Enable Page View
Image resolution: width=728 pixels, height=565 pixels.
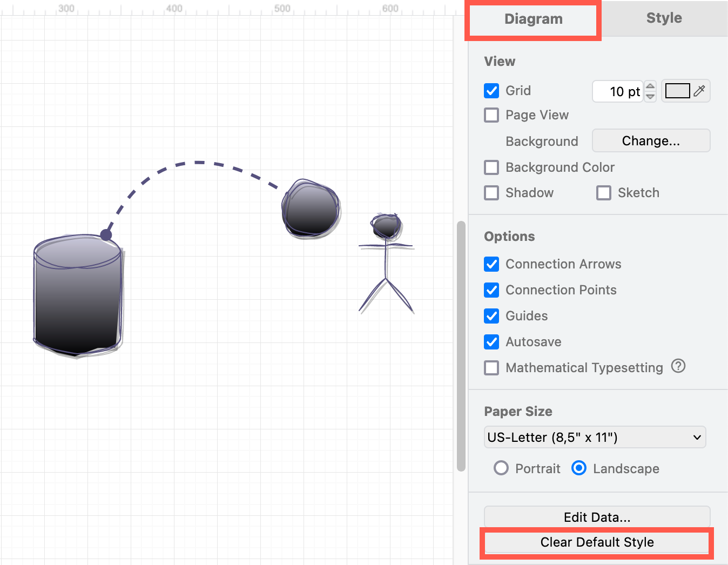click(491, 115)
